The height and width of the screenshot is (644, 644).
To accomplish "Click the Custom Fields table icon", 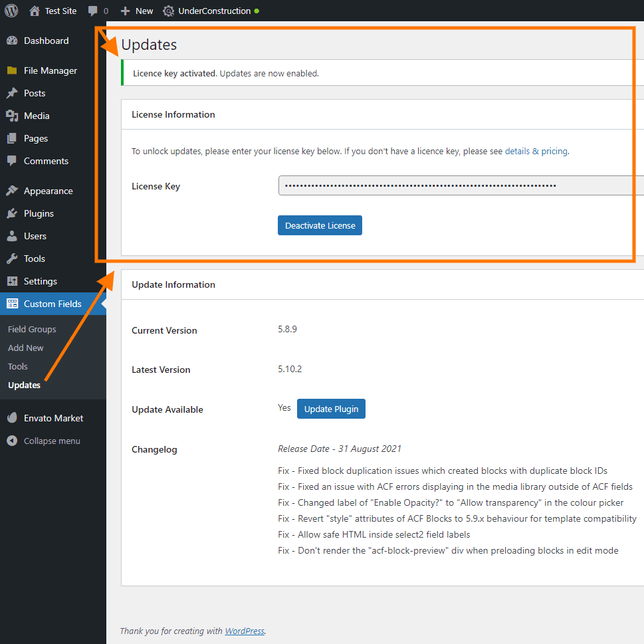I will click(13, 304).
